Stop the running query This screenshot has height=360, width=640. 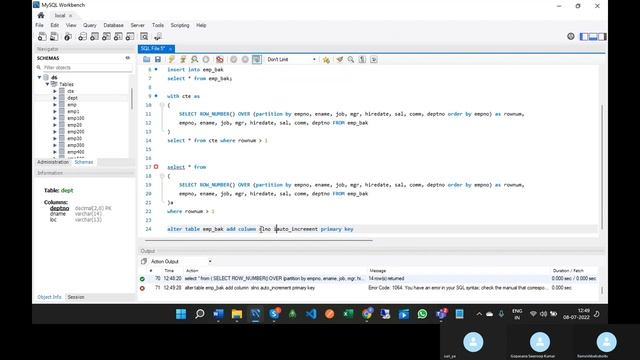206,60
